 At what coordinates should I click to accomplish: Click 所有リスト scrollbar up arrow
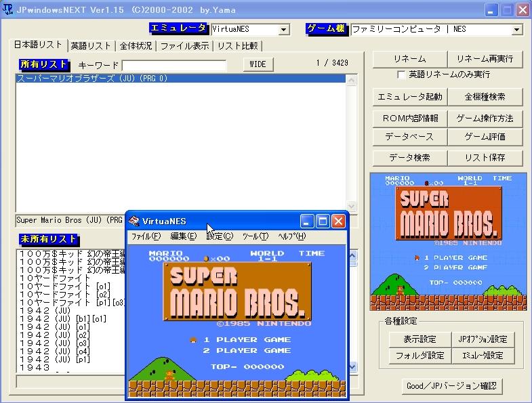351,81
